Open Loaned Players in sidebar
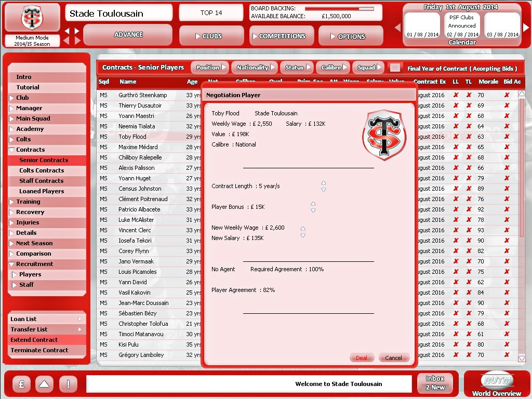 [x=47, y=191]
